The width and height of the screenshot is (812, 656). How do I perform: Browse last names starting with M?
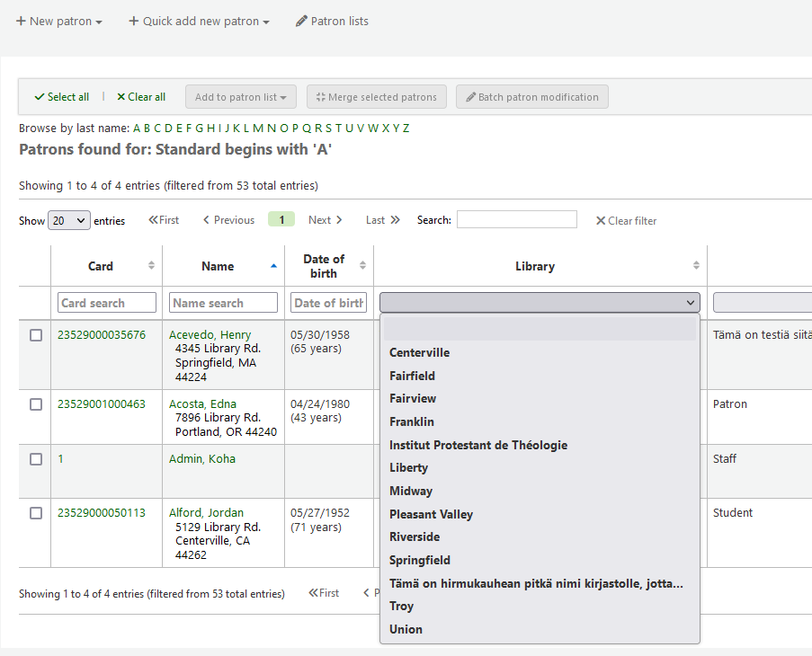[x=258, y=129]
